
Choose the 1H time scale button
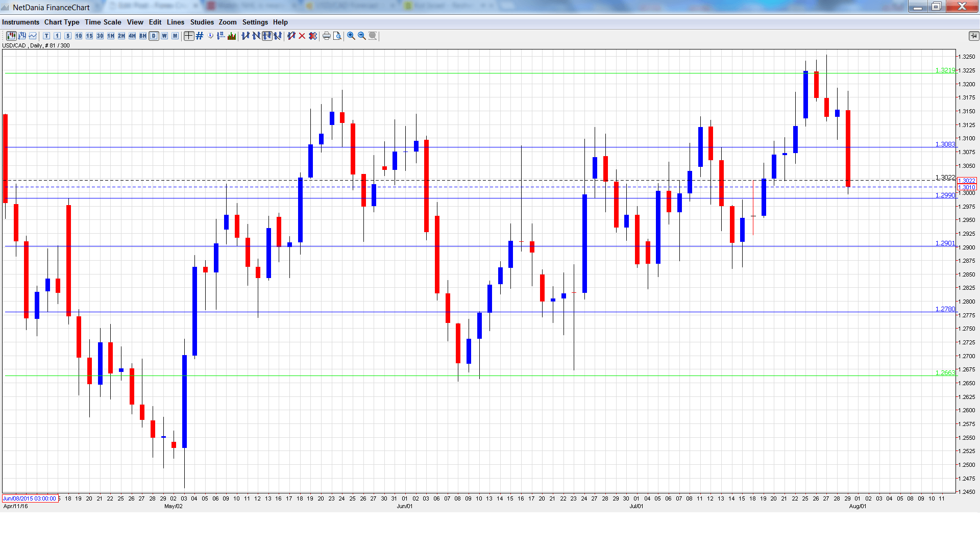111,36
